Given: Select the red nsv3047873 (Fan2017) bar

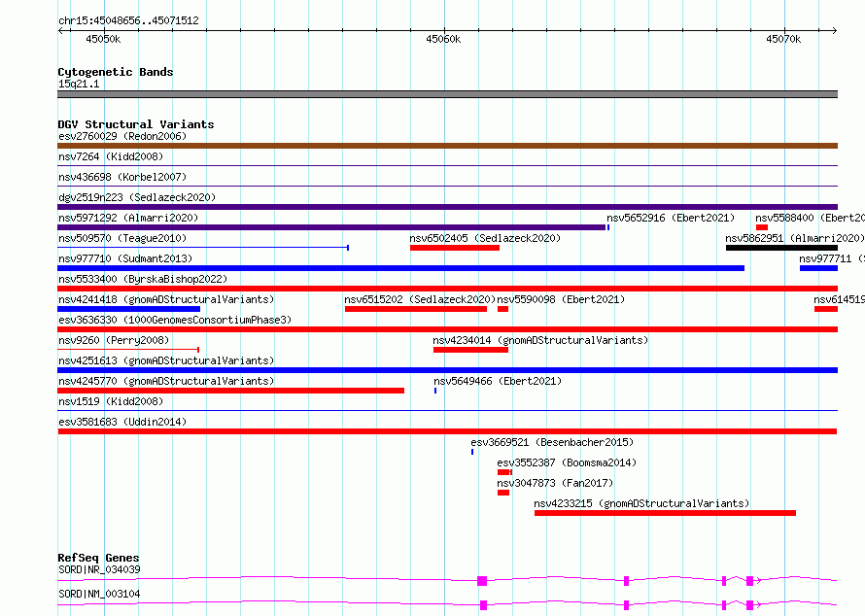Looking at the screenshot, I should click(x=503, y=493).
